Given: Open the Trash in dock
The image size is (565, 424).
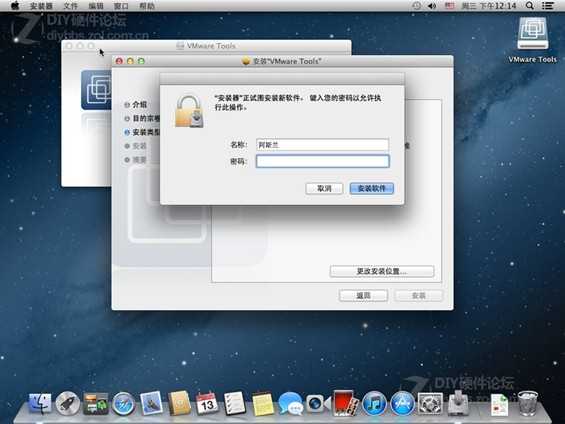Looking at the screenshot, I should pos(528,403).
